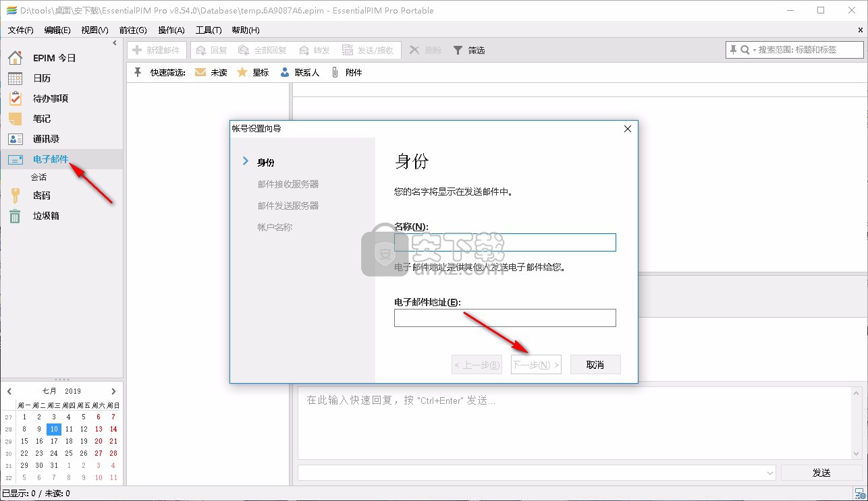Click the EssentialPIM title bar app icon
The width and height of the screenshot is (868, 501).
[10, 10]
